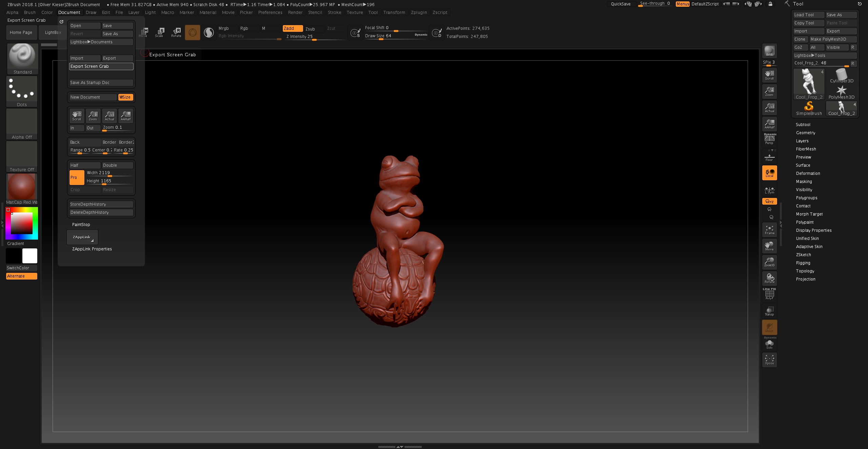This screenshot has height=449, width=868.
Task: Click the BPR render icon
Action: (x=769, y=51)
